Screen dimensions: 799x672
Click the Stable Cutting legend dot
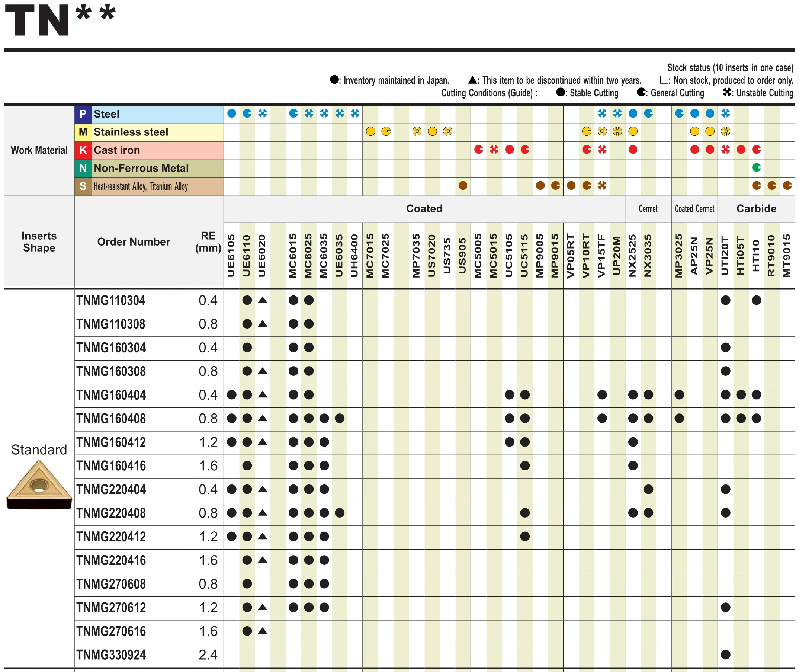point(560,92)
